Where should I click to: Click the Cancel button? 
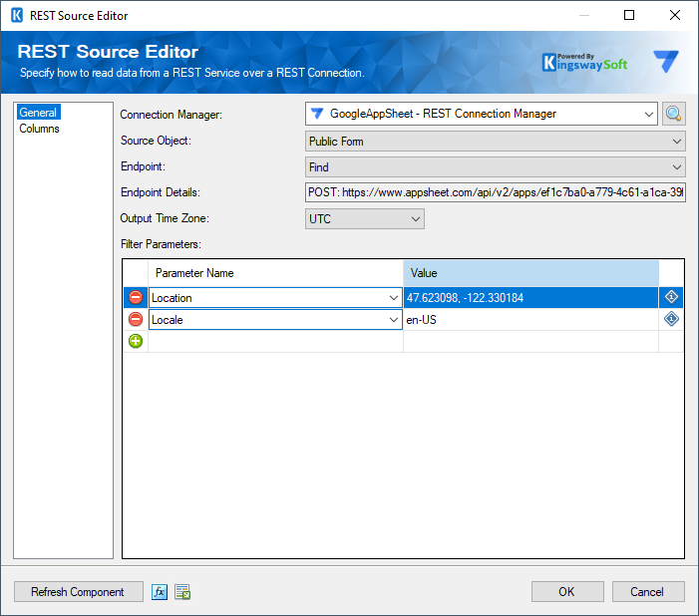648,592
